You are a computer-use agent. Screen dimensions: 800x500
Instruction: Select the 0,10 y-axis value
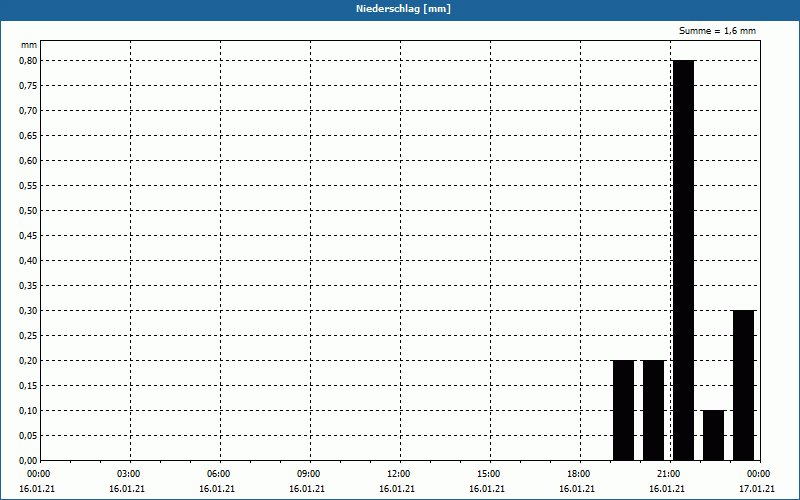click(x=28, y=411)
